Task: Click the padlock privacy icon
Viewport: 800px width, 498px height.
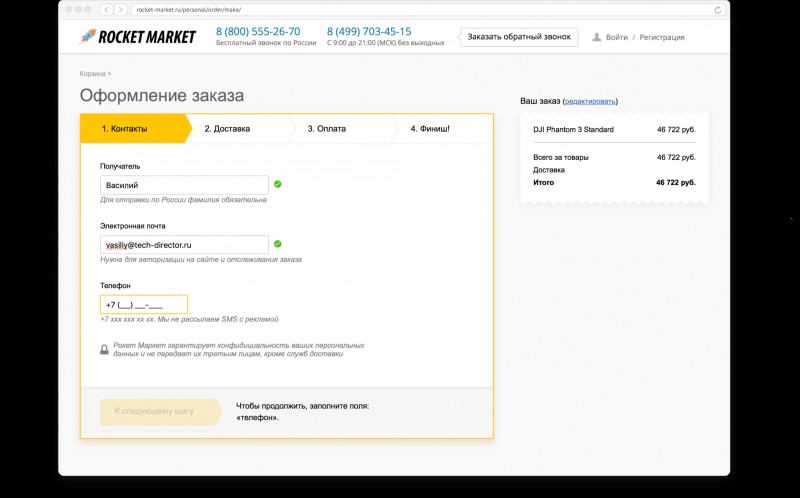Action: click(104, 350)
